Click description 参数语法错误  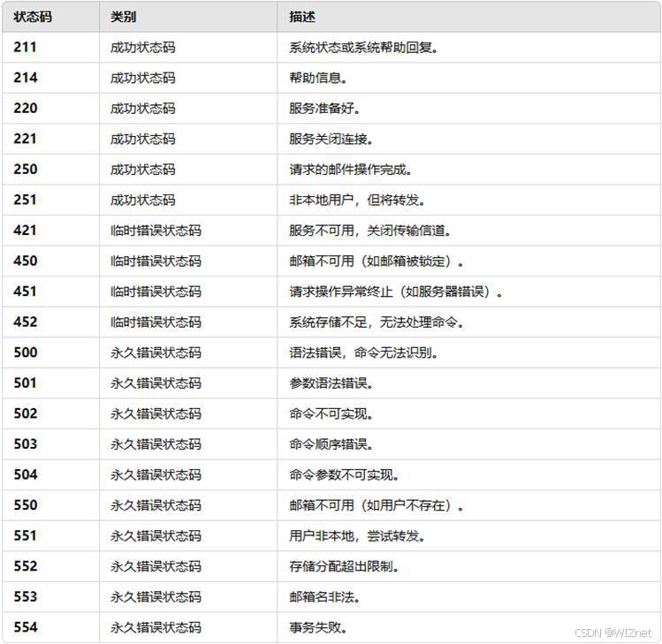pos(331,383)
